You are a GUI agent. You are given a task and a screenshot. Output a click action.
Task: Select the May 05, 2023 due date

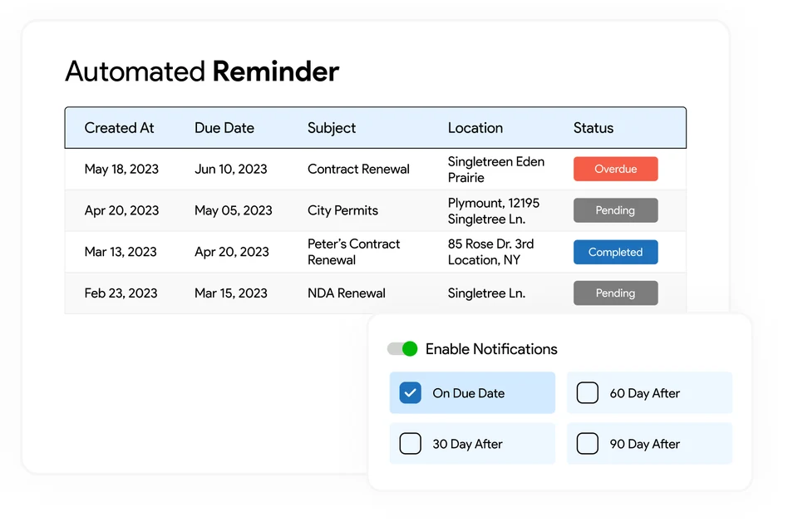coord(233,210)
